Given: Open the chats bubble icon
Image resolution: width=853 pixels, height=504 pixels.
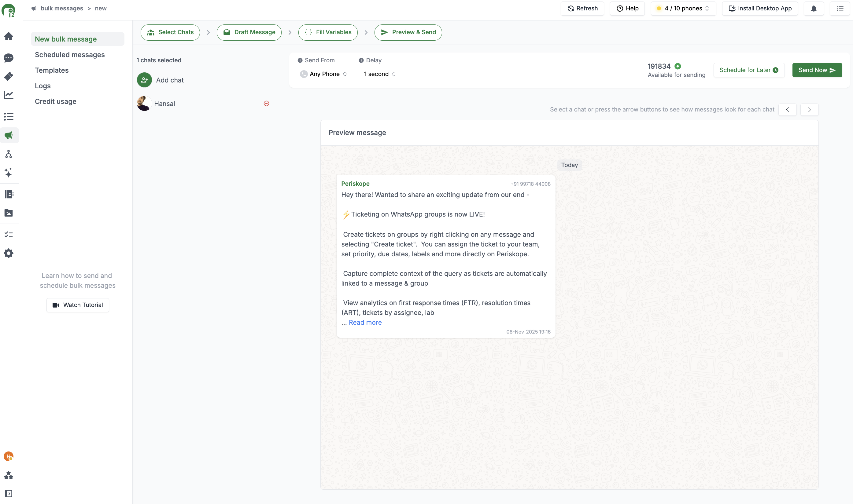Looking at the screenshot, I should (x=9, y=58).
